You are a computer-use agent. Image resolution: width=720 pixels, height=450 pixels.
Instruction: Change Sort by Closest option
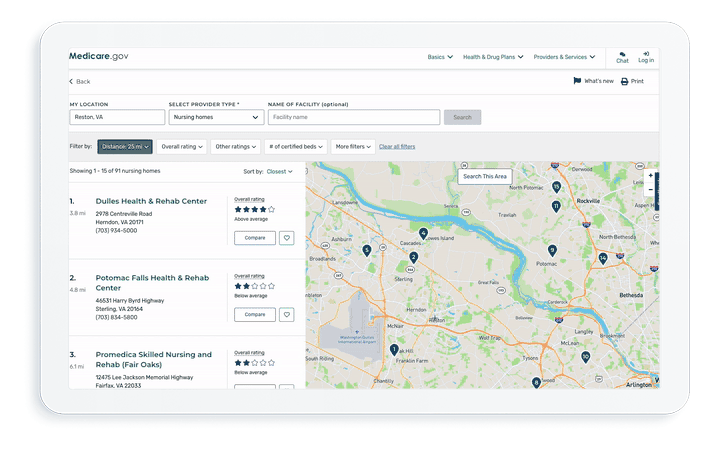pyautogui.click(x=279, y=171)
